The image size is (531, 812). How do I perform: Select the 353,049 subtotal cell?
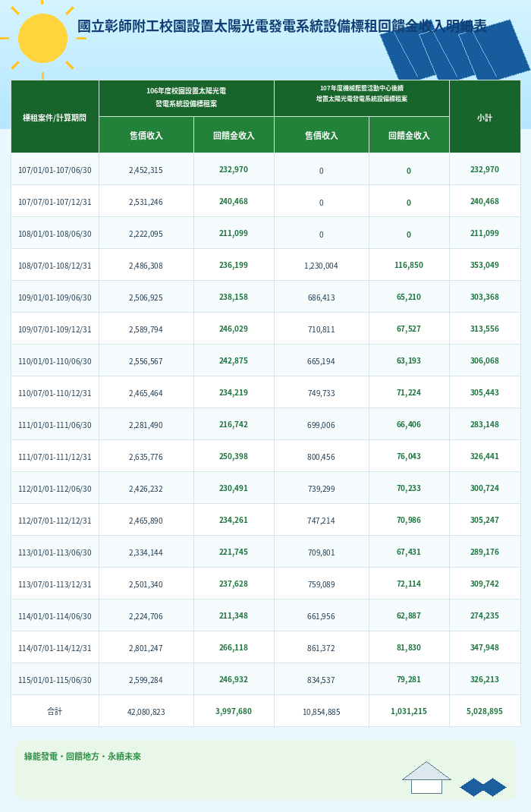[485, 265]
